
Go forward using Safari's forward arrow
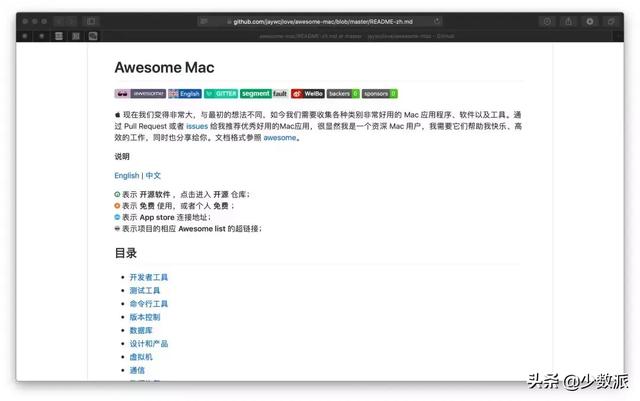[71, 21]
